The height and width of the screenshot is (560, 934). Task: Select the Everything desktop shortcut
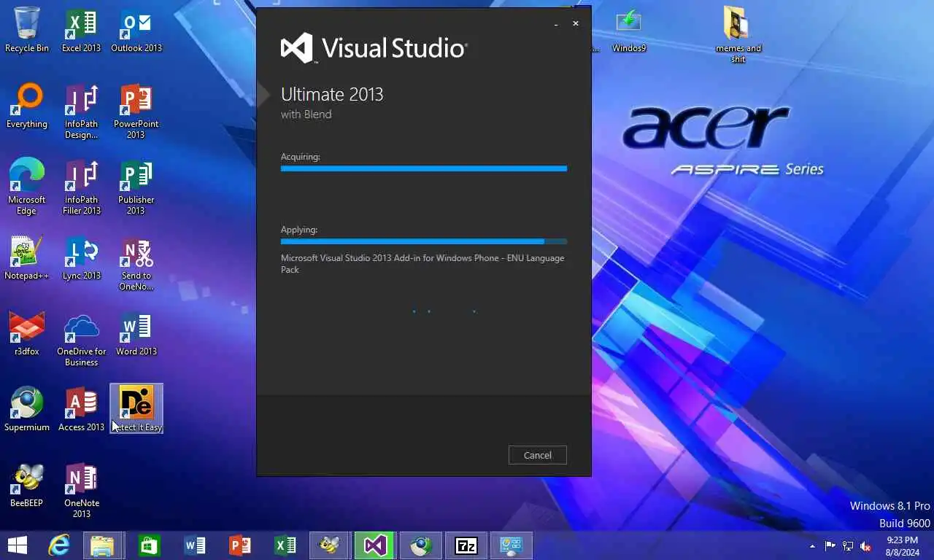pos(27,106)
